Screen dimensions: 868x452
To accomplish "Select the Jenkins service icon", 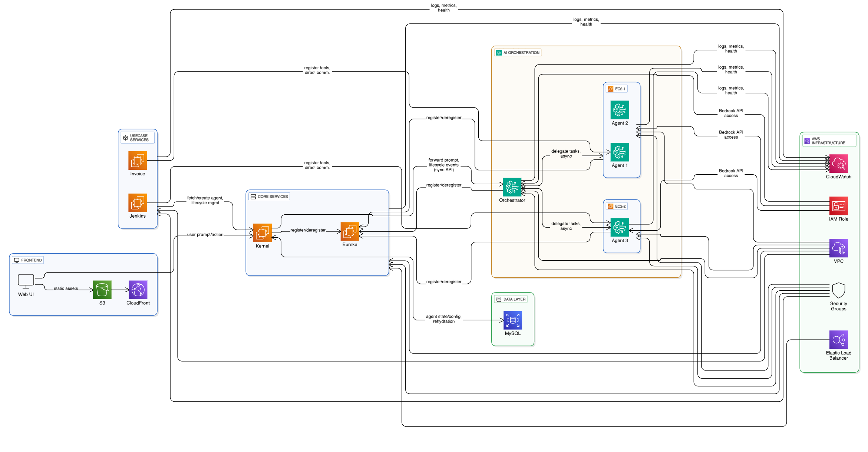I will [138, 203].
